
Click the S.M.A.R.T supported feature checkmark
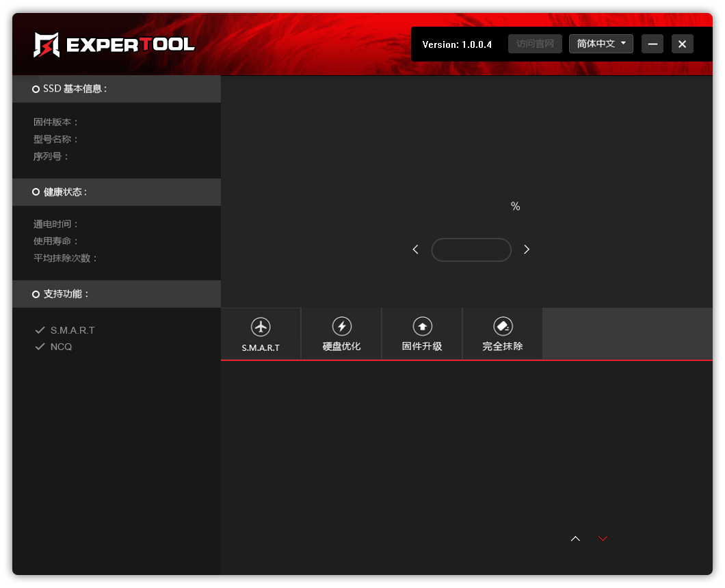(40, 330)
